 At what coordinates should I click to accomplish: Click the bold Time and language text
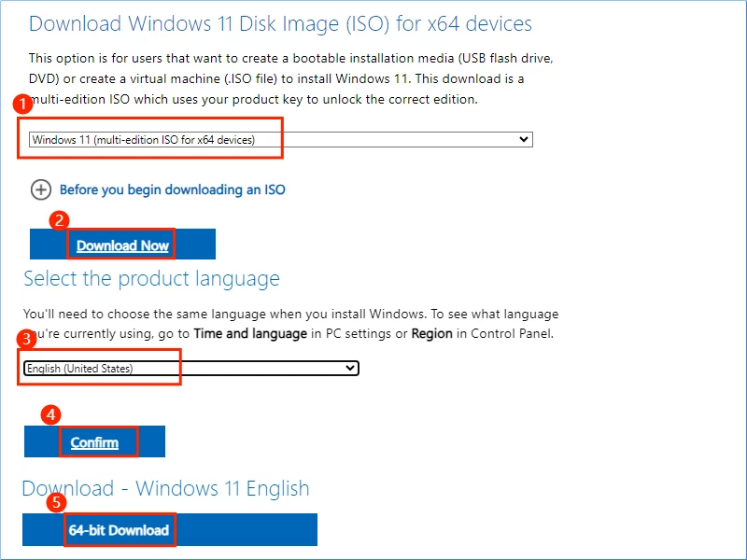point(250,333)
